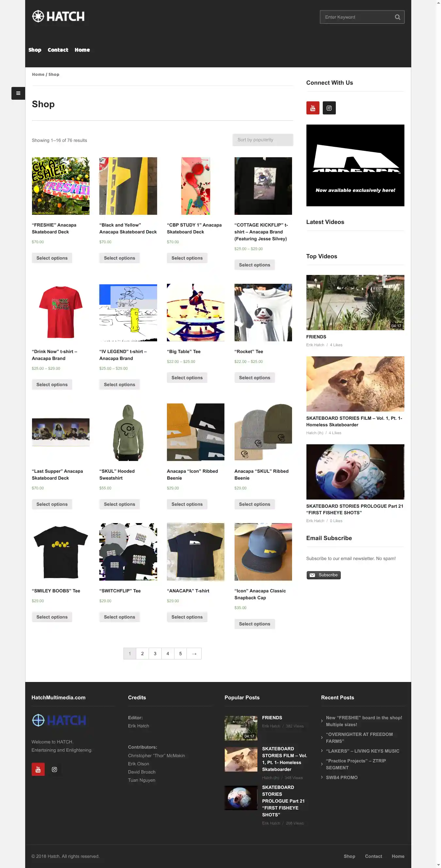Image resolution: width=441 pixels, height=868 pixels.
Task: Click the Anacapa exclusive banner ad
Action: coord(355,165)
